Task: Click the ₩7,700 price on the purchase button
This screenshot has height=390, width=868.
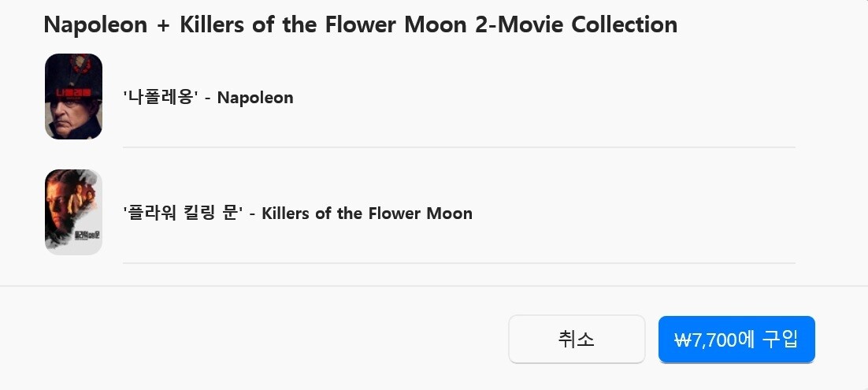Action: pos(707,340)
